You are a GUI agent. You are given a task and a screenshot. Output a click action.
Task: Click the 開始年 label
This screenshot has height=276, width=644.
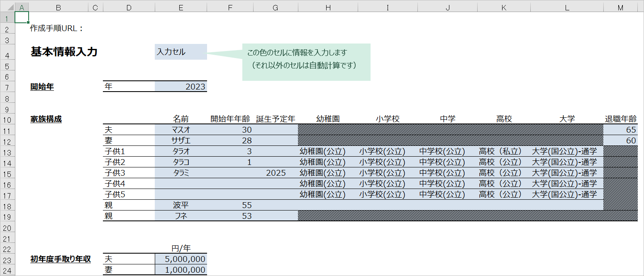pyautogui.click(x=42, y=87)
